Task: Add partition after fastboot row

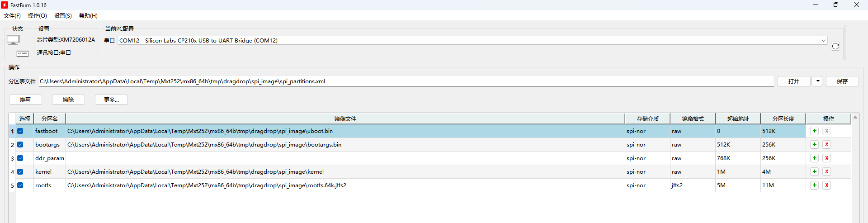Action: tap(815, 131)
